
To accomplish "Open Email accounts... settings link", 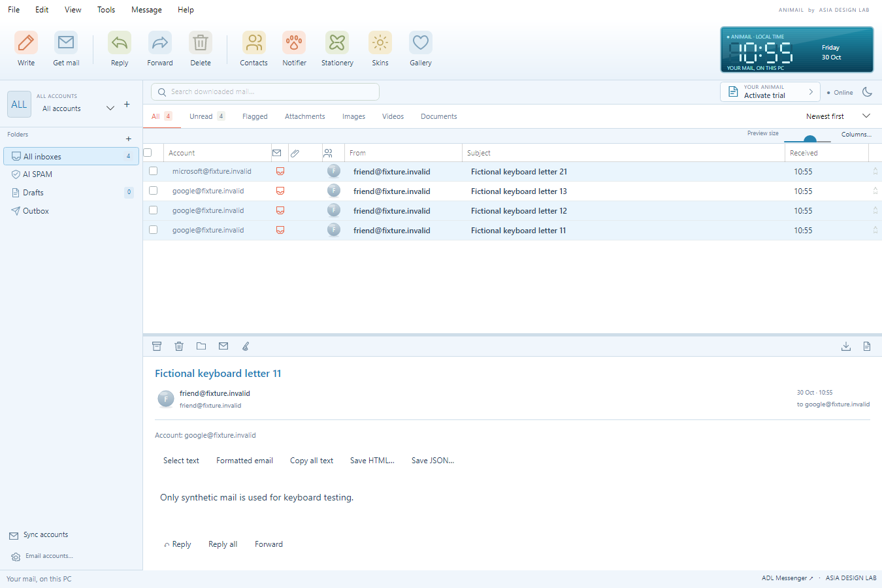I will tap(49, 556).
